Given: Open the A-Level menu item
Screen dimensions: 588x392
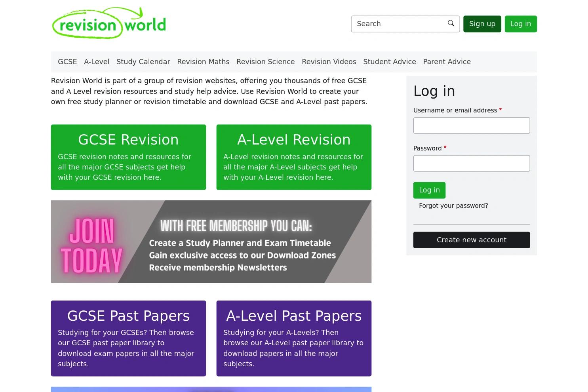Looking at the screenshot, I should click(x=97, y=62).
